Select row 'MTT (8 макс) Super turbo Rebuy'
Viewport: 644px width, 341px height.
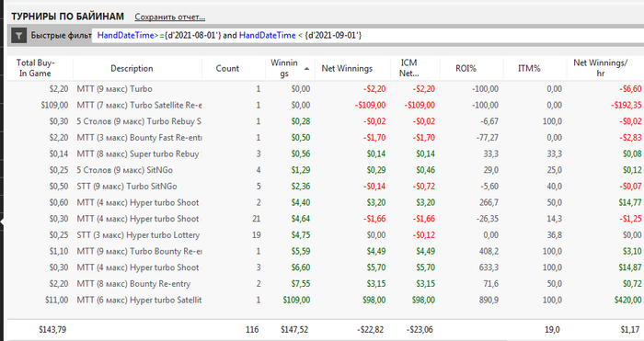click(326, 153)
